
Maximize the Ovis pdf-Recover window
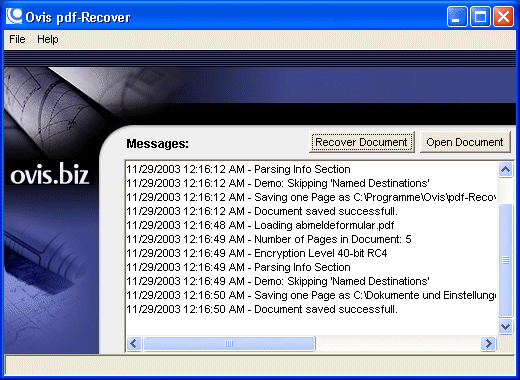(x=480, y=17)
